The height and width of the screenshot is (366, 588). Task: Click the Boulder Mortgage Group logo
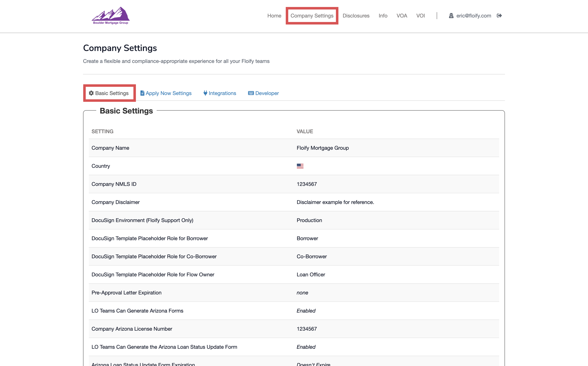click(x=111, y=16)
